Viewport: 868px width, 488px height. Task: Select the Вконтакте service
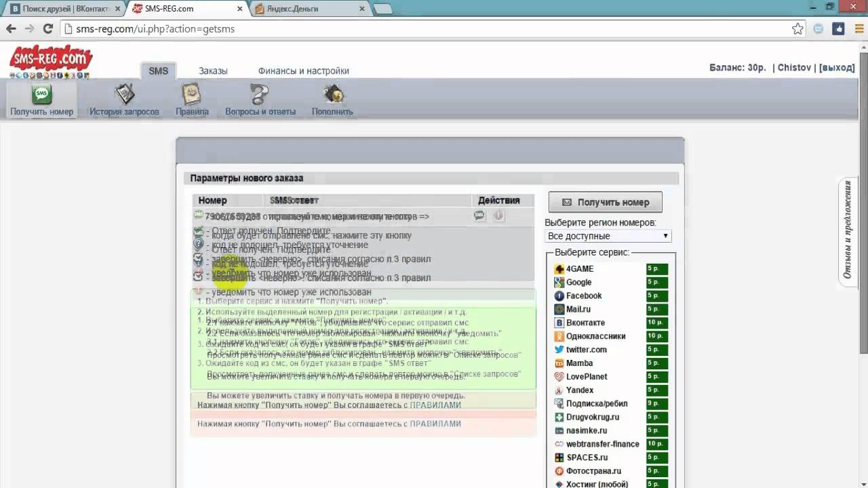click(585, 323)
